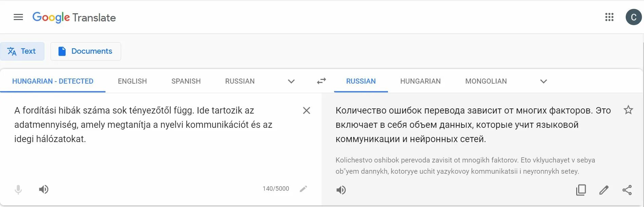Swap source and target languages
The height and width of the screenshot is (207, 644).
pos(321,81)
